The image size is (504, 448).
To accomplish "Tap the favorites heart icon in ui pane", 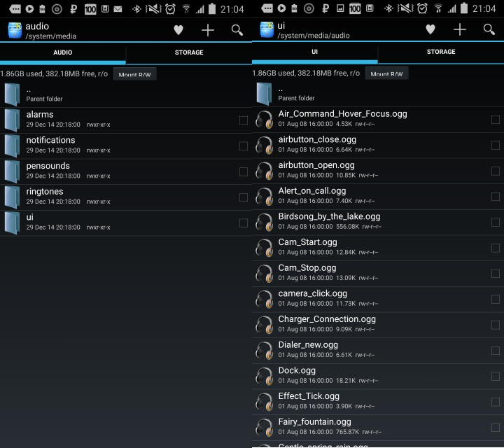I will point(430,29).
